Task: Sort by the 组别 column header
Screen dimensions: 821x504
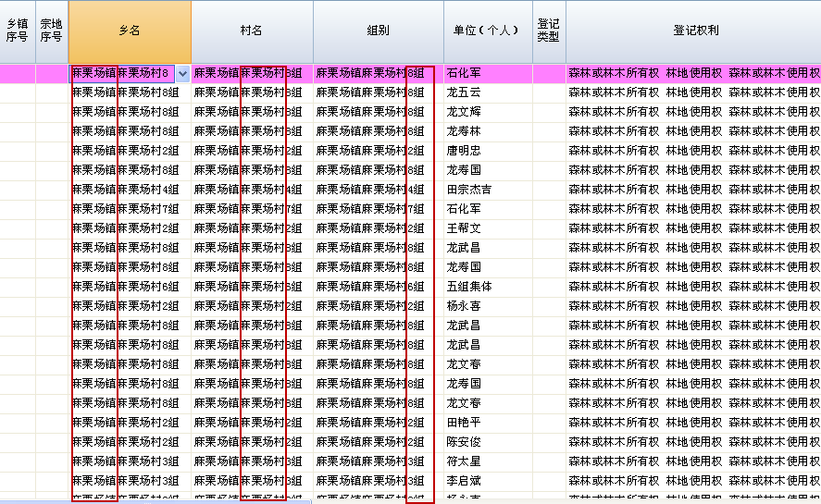Action: (x=378, y=31)
